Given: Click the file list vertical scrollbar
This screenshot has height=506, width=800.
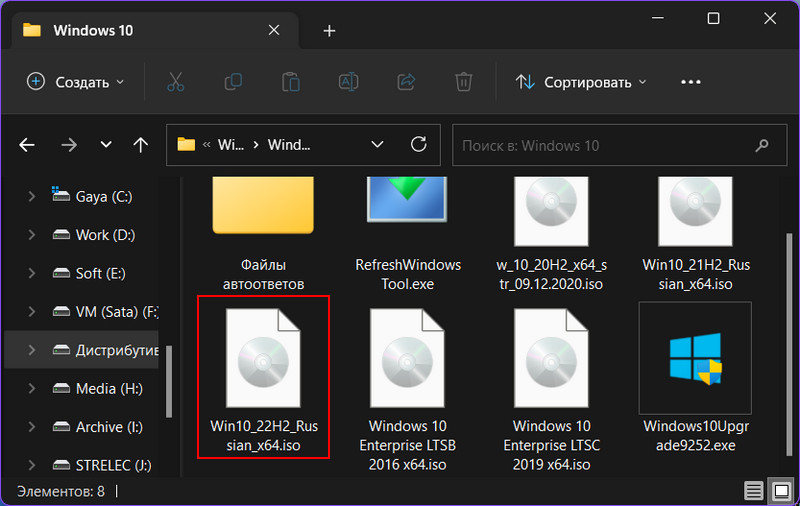Looking at the screenshot, I should pyautogui.click(x=790, y=343).
